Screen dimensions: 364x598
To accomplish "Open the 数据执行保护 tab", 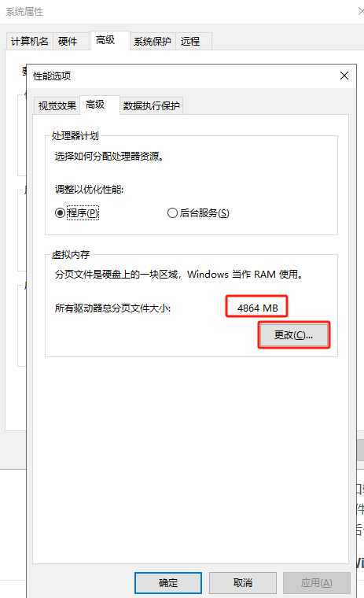I will (x=151, y=105).
